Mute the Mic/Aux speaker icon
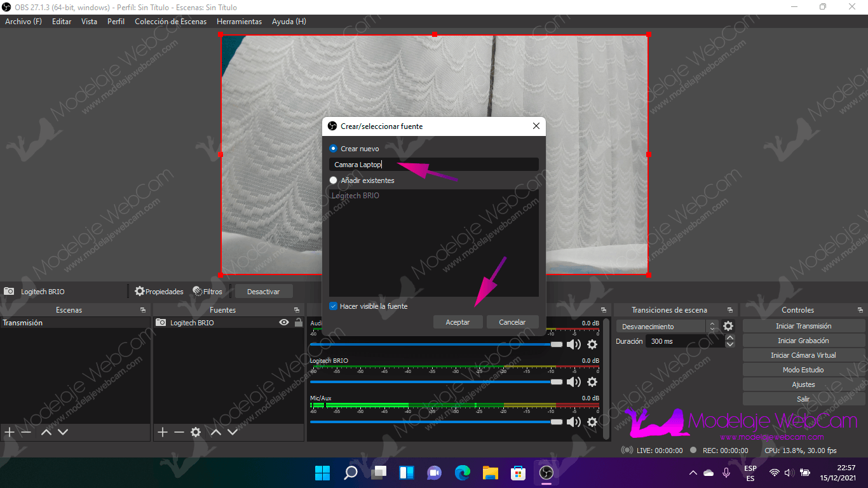 [573, 422]
